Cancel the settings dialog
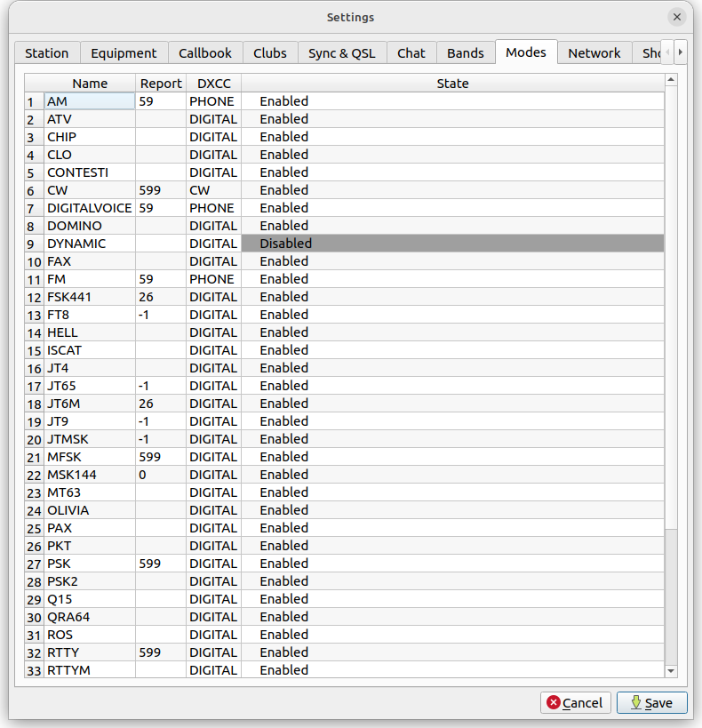 point(575,703)
